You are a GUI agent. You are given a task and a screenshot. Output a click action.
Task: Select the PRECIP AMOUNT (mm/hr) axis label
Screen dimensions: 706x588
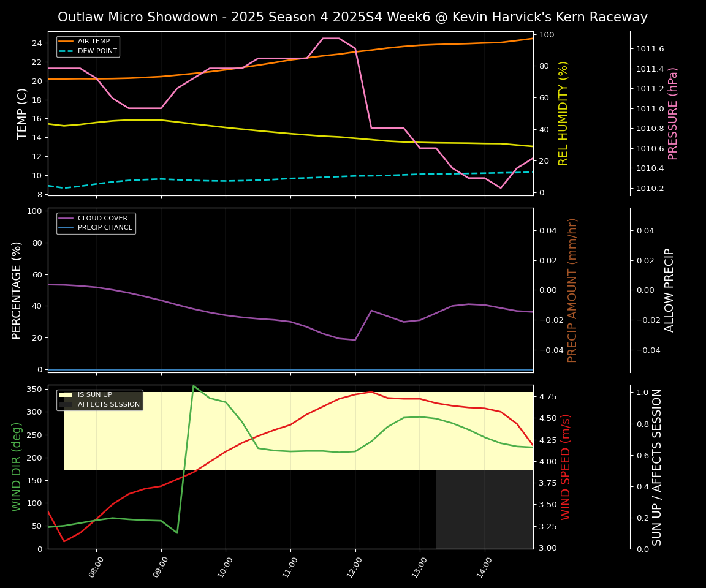pos(572,290)
